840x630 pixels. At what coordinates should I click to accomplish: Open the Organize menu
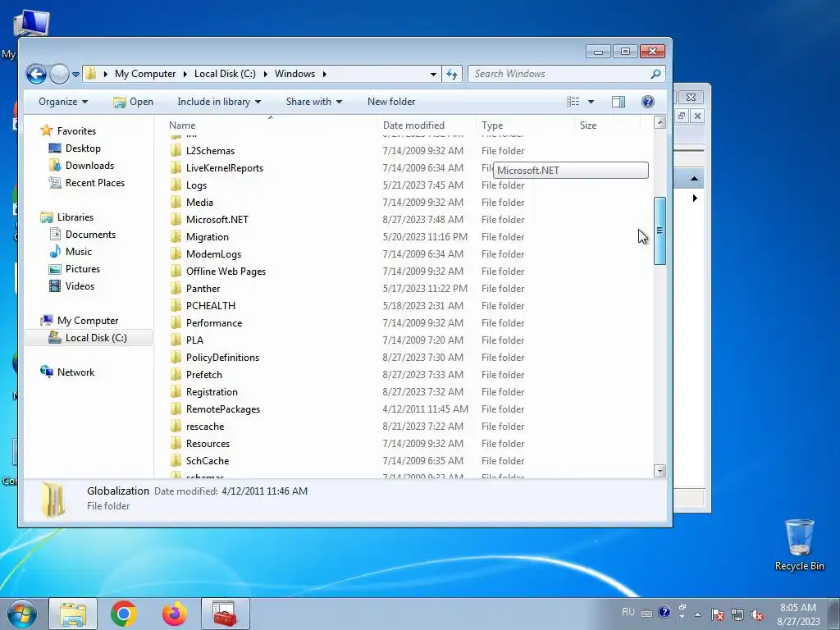[x=63, y=102]
